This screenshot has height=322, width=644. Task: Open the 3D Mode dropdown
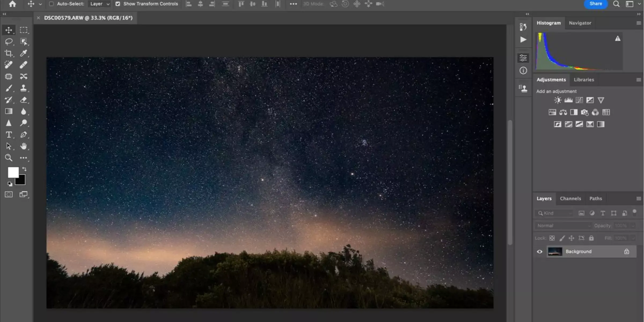pyautogui.click(x=313, y=4)
